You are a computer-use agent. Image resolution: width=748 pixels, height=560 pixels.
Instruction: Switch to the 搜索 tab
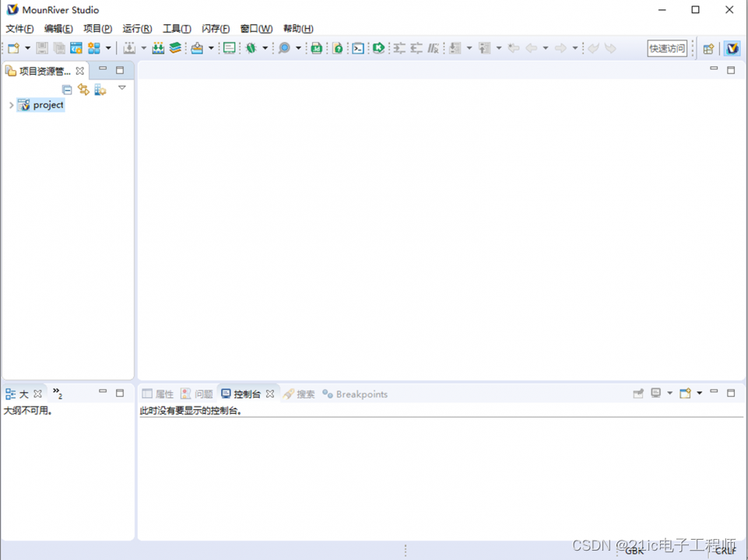pos(299,394)
